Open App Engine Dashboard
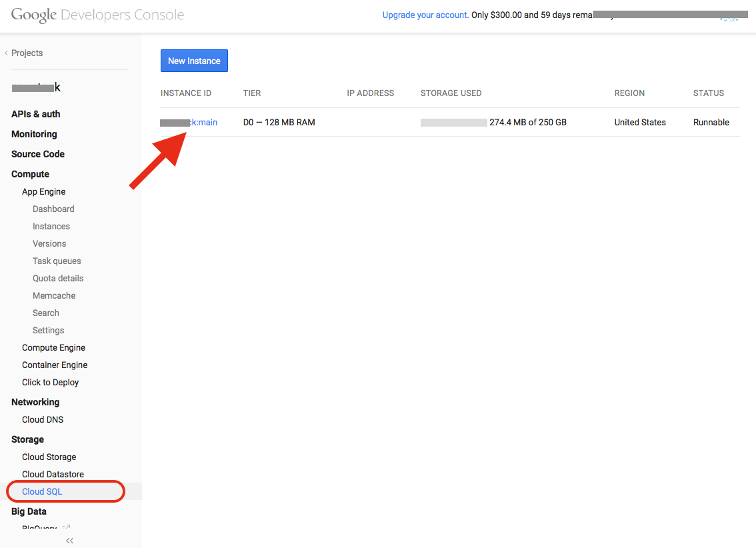The width and height of the screenshot is (756, 548). 53,209
